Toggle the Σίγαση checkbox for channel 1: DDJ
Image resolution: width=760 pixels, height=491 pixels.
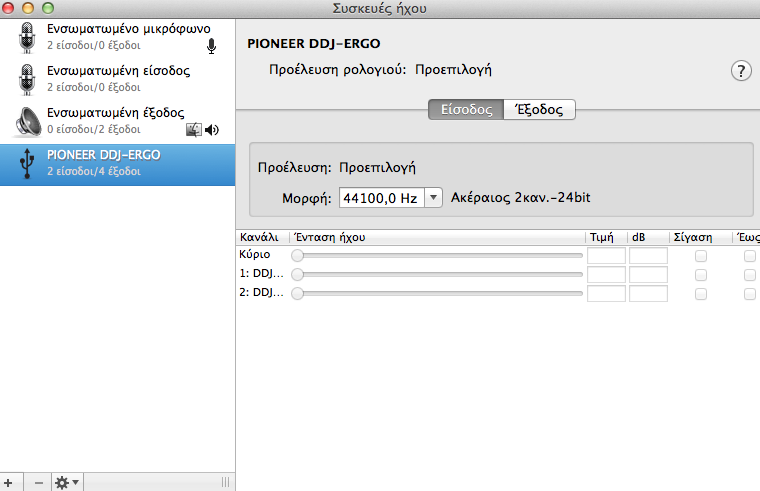[x=701, y=275]
